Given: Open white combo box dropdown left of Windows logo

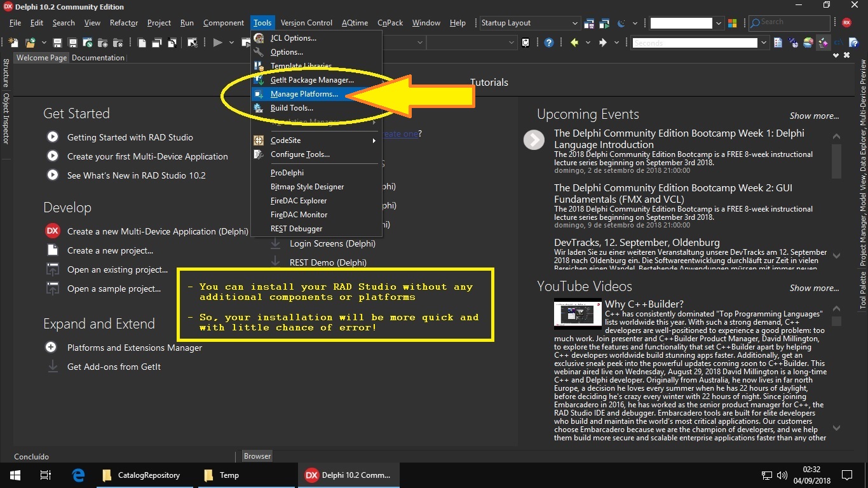Looking at the screenshot, I should [x=718, y=24].
